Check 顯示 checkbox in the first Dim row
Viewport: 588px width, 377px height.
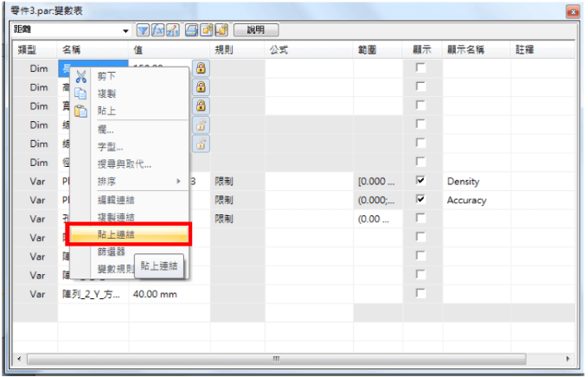click(421, 67)
